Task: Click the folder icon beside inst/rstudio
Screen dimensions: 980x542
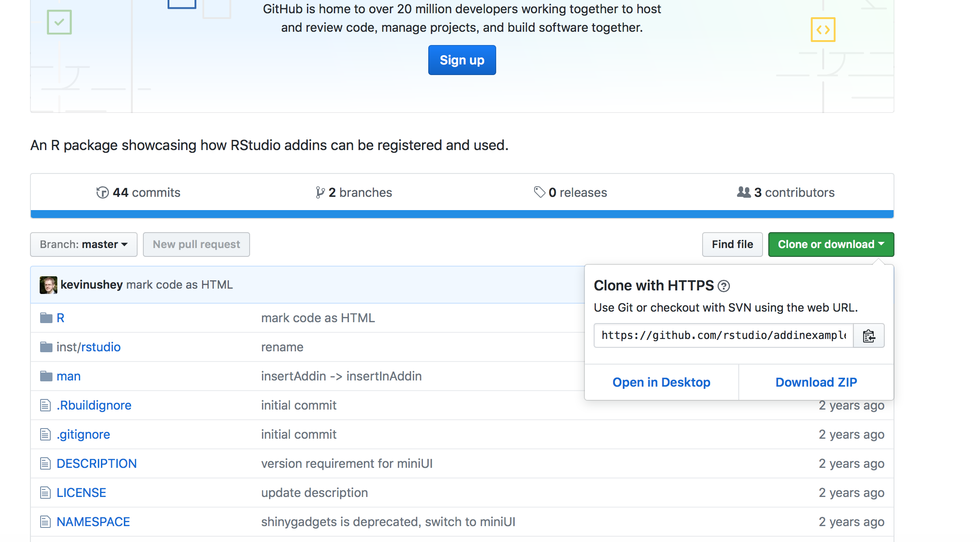Action: click(46, 347)
